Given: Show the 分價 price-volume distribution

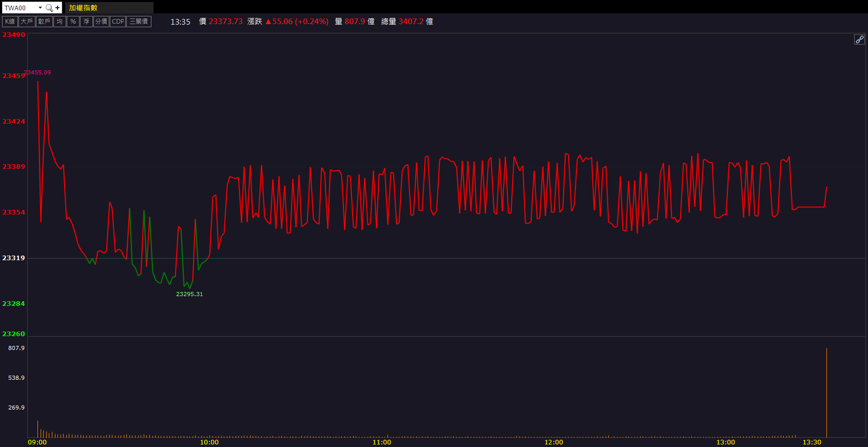Looking at the screenshot, I should point(101,22).
